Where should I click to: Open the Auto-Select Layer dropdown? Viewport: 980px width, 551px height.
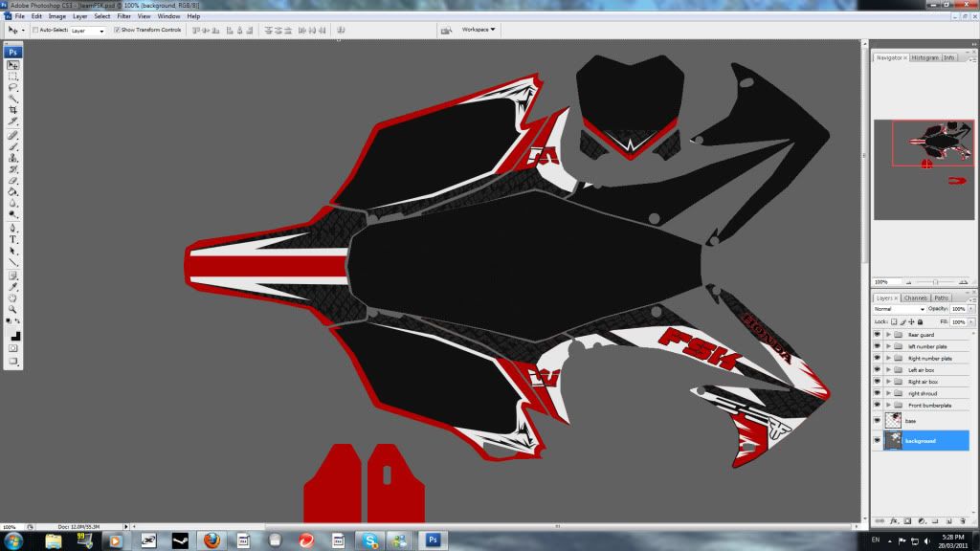coord(87,30)
